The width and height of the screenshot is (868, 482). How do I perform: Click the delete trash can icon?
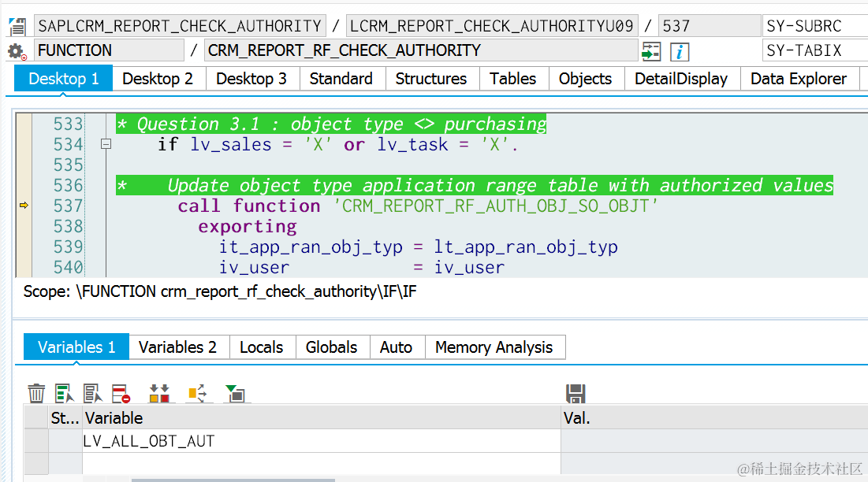tap(36, 394)
